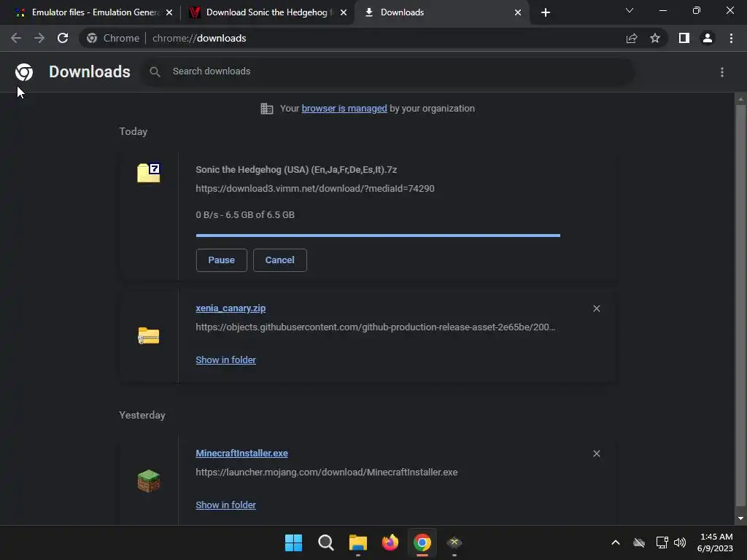Close the Emulator files tab
747x560 pixels.
point(169,12)
